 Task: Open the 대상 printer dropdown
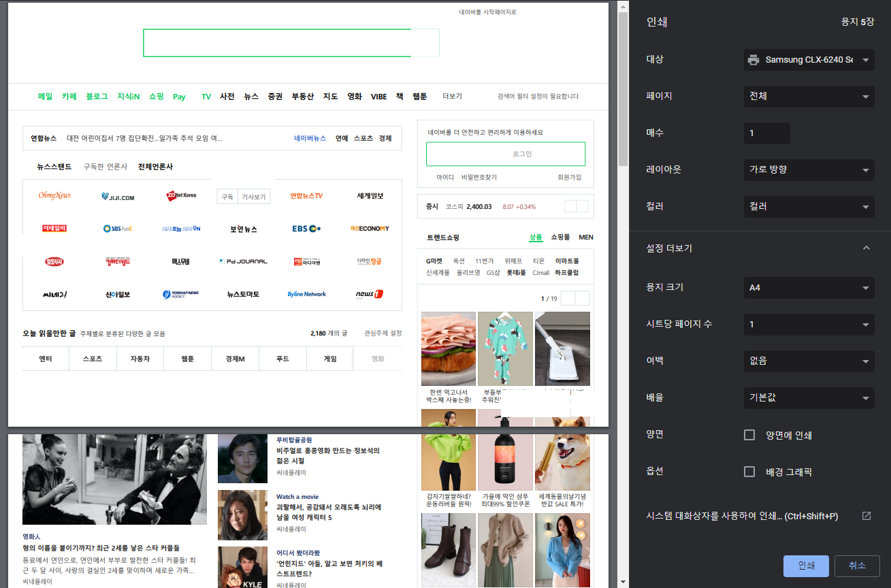pos(809,60)
